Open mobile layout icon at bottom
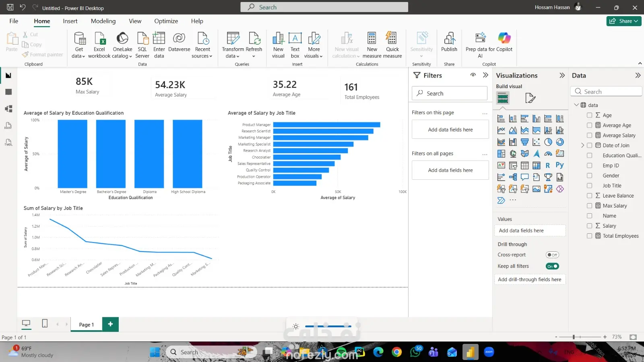Viewport: 644px width, 362px height. pos(45,323)
